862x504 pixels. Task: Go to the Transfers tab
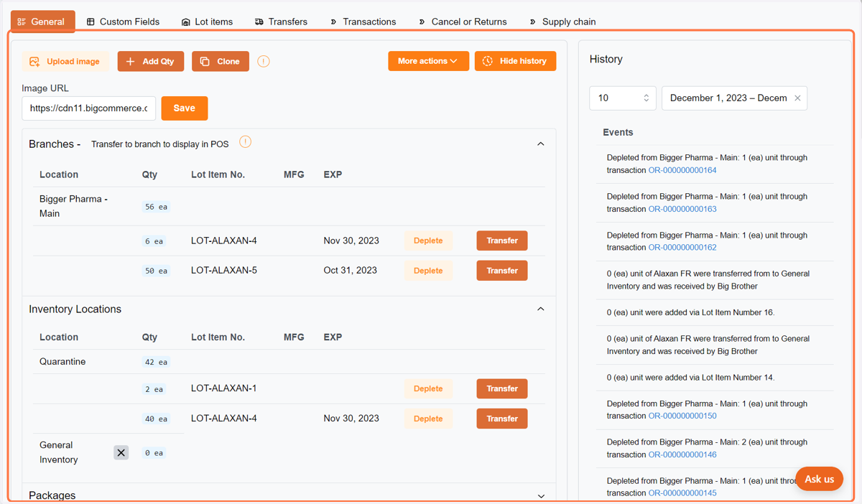point(281,22)
